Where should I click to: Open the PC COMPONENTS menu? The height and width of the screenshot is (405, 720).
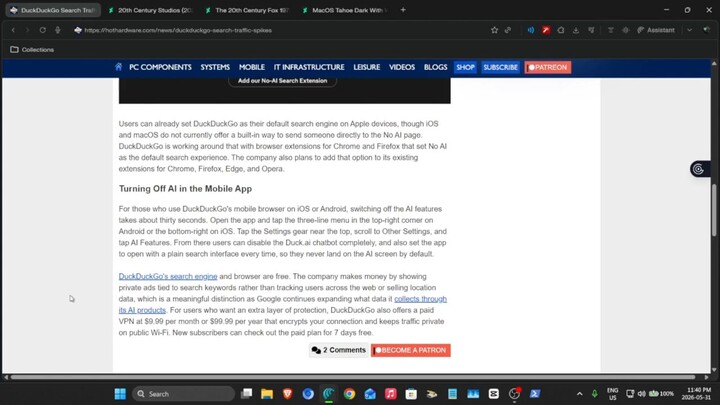[x=160, y=67]
